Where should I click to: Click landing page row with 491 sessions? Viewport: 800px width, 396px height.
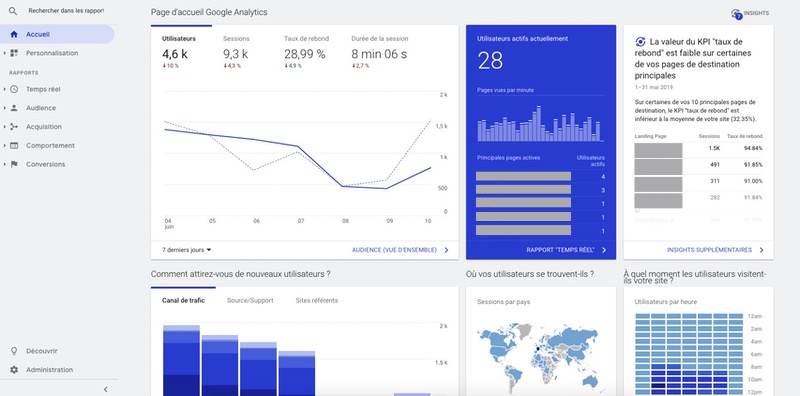point(698,165)
